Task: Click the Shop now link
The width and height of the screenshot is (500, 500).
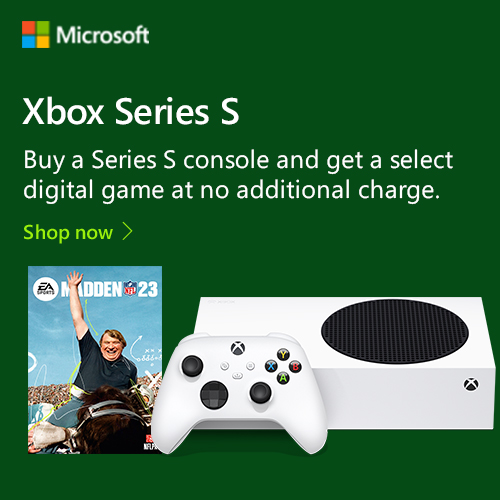Action: tap(68, 232)
